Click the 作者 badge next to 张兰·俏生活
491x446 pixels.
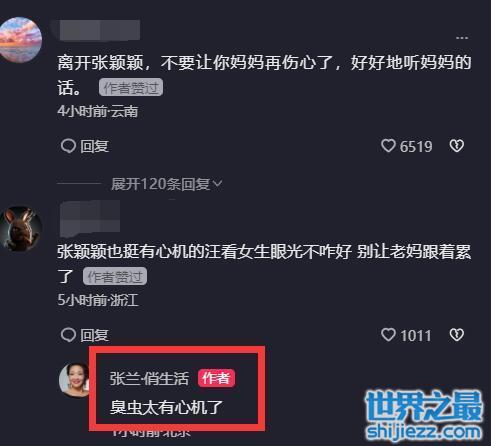click(216, 378)
